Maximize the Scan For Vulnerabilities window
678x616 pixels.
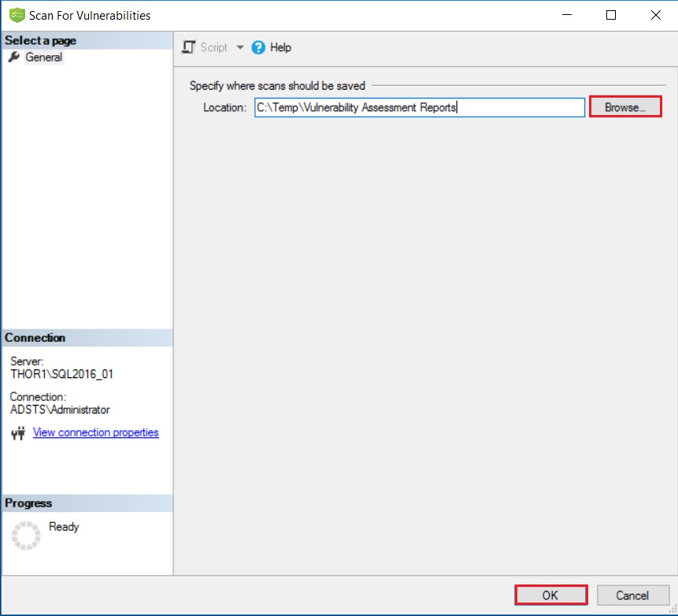click(x=611, y=15)
